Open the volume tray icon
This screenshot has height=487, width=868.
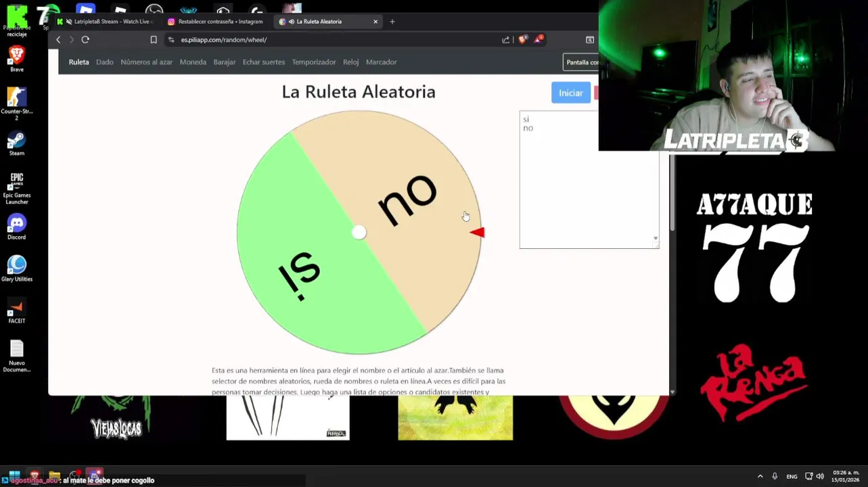pyautogui.click(x=820, y=476)
